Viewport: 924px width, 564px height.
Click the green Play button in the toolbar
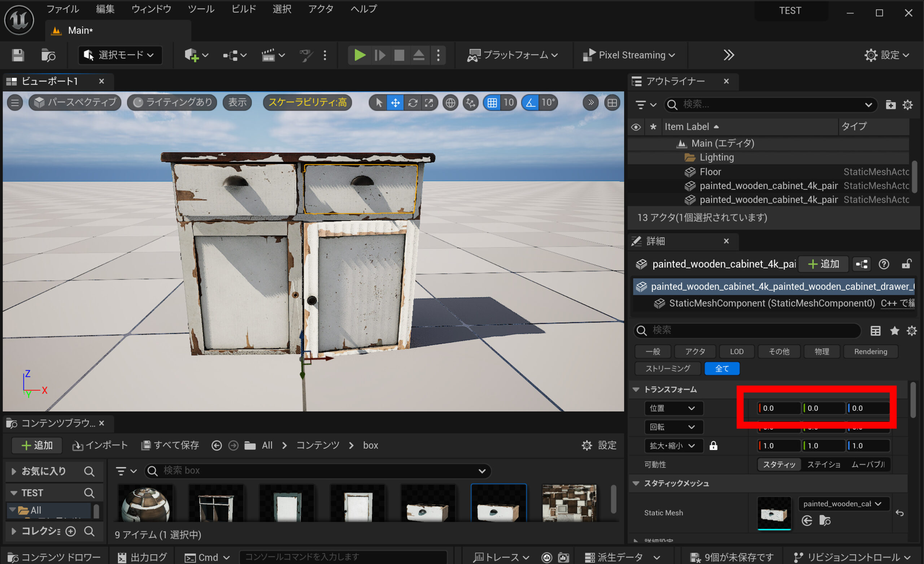click(359, 56)
